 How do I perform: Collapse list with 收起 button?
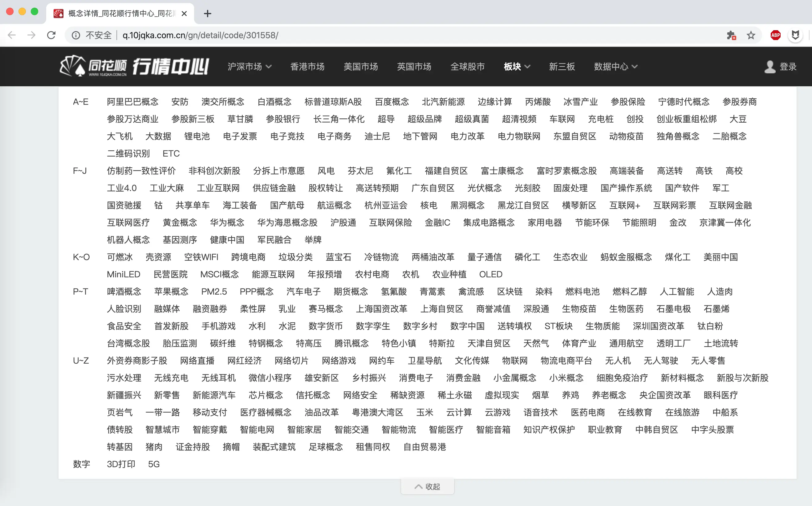(x=427, y=486)
